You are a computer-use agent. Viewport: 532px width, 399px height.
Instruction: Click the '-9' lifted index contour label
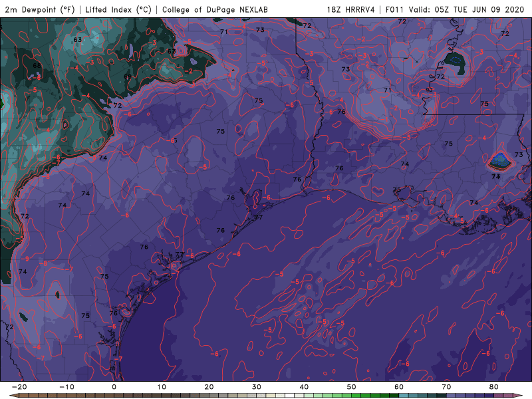click(x=26, y=259)
